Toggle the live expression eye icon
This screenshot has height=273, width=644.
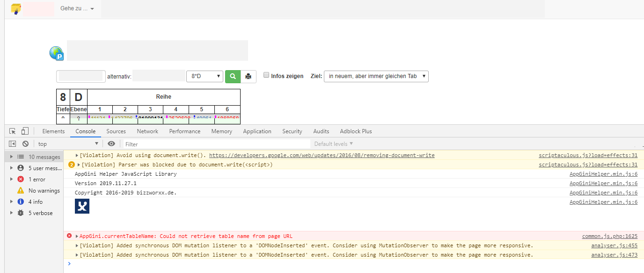tap(111, 144)
